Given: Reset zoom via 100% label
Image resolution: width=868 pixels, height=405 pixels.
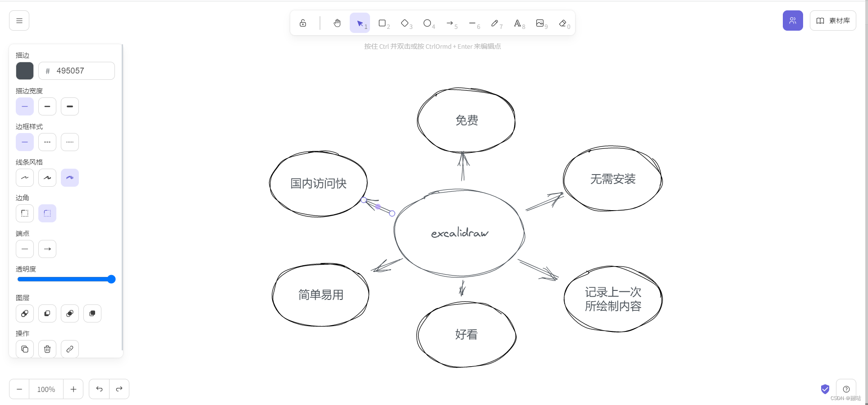Looking at the screenshot, I should tap(46, 389).
